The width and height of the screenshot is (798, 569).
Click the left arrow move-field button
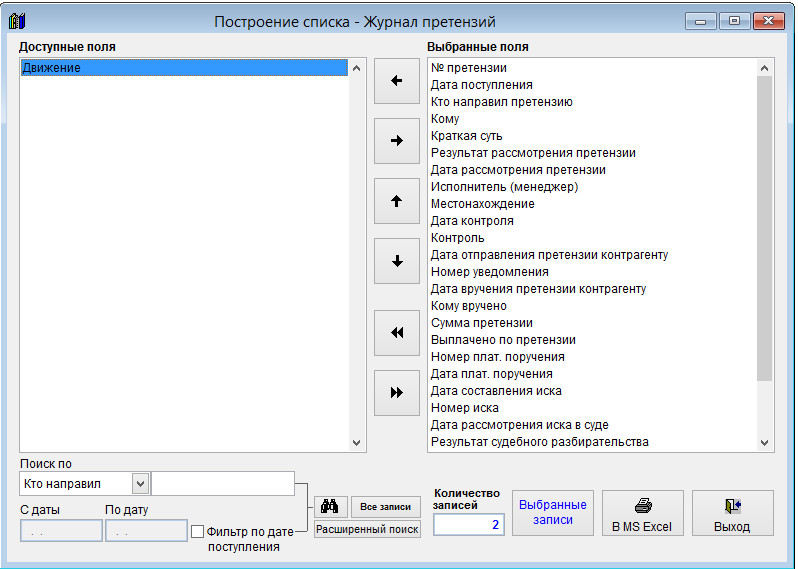(x=396, y=81)
